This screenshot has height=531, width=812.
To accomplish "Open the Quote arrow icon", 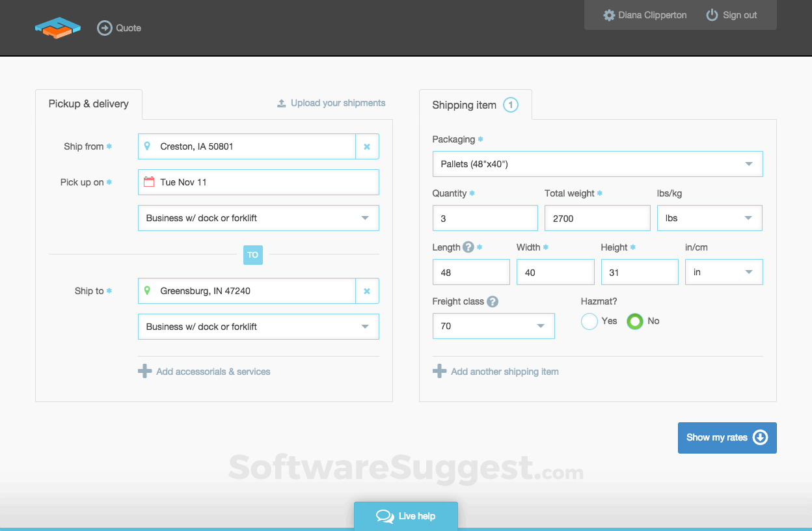I will pos(104,27).
